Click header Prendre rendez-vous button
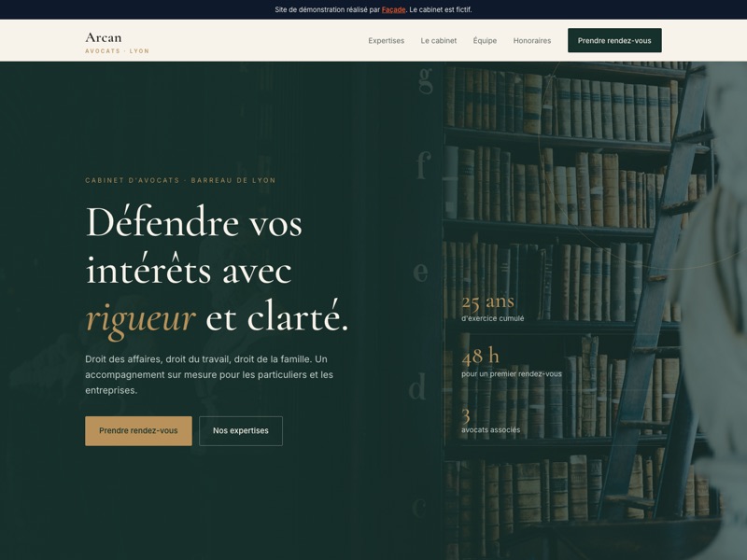 (x=614, y=40)
